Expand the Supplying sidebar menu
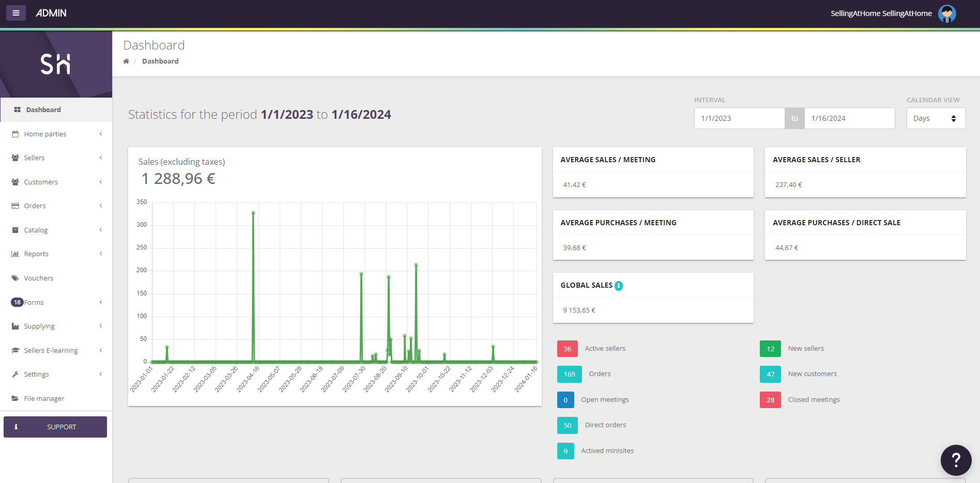This screenshot has width=980, height=483. pos(39,326)
